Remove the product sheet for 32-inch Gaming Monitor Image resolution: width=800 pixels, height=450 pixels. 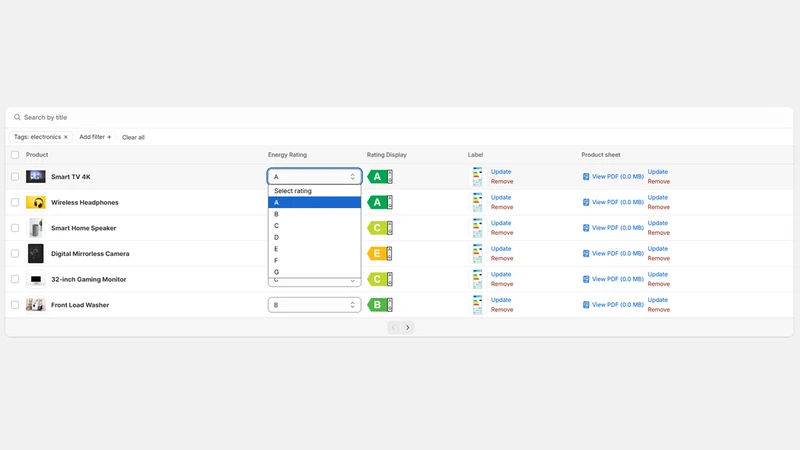click(x=659, y=284)
